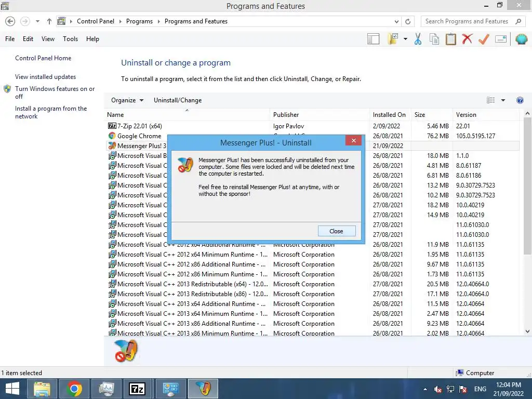Click the Copy toolbar icon

coord(434,39)
